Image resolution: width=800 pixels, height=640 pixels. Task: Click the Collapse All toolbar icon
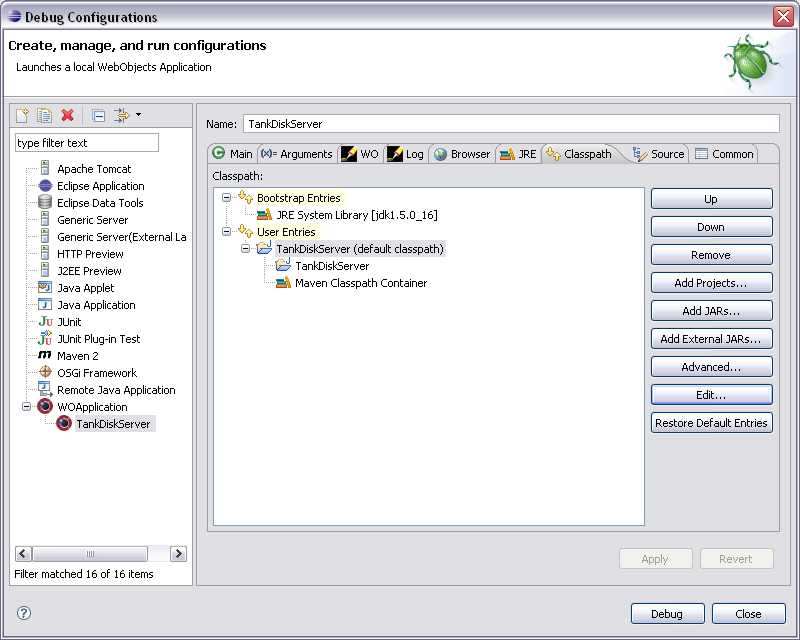[98, 116]
